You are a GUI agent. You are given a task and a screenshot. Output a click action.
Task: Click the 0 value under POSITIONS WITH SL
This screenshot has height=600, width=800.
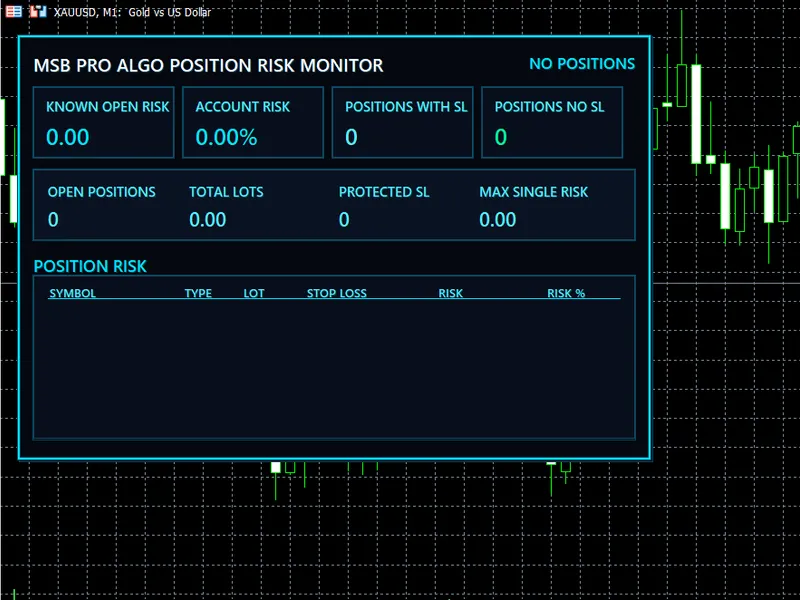coord(351,137)
